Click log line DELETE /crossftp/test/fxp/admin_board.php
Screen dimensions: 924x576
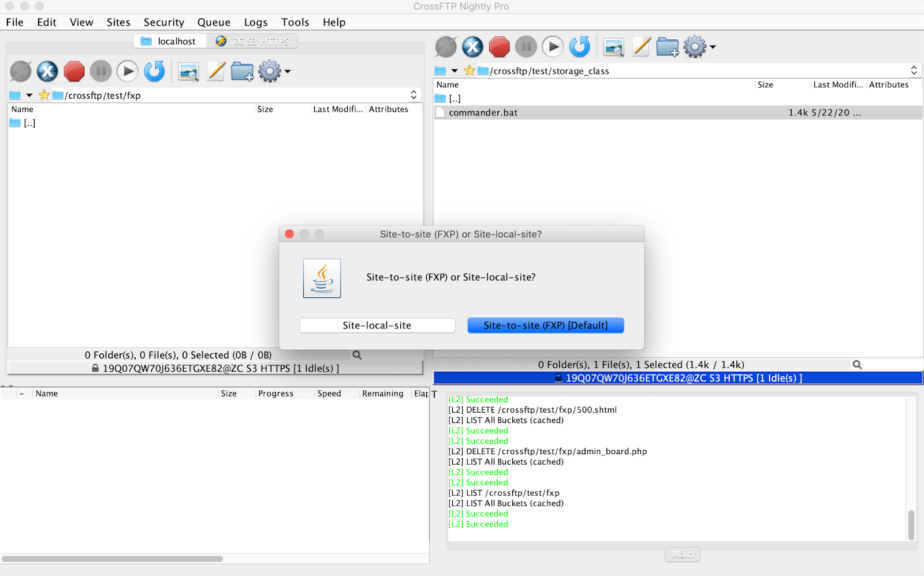(x=547, y=451)
